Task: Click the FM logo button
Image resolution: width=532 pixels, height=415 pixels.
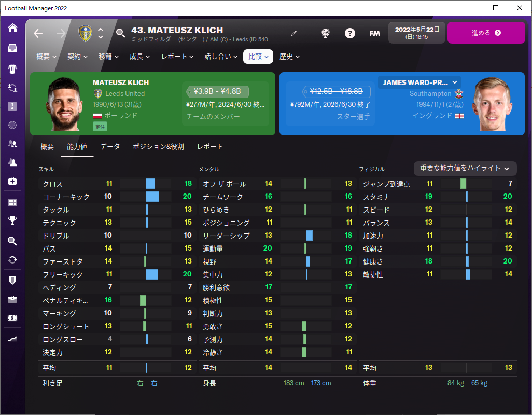Action: pos(374,33)
